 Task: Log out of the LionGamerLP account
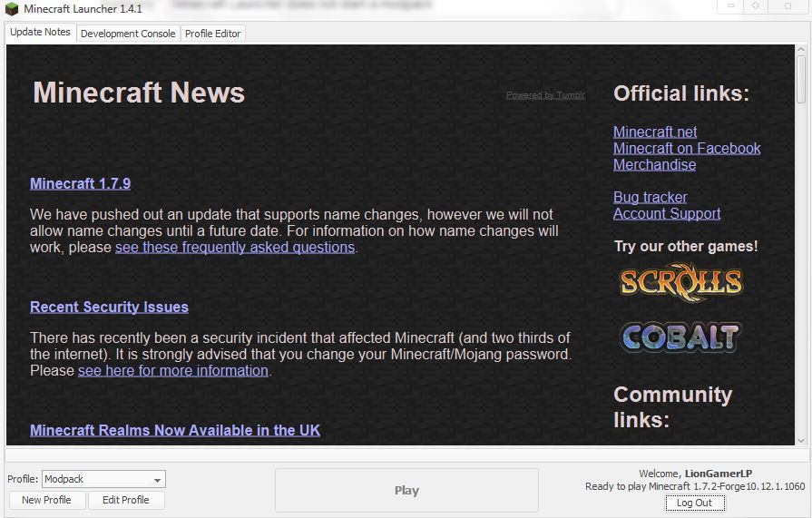tap(694, 503)
